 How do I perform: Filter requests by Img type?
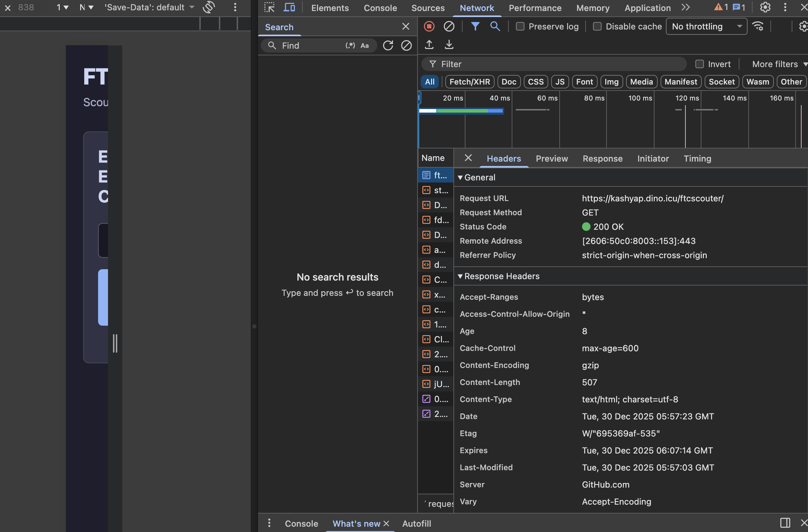pyautogui.click(x=611, y=82)
